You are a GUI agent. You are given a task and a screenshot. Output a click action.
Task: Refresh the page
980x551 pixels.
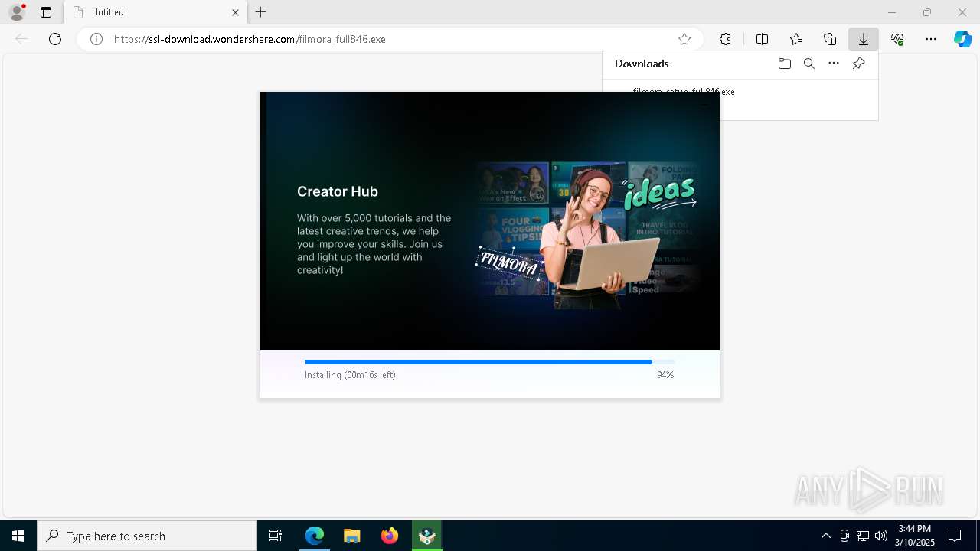55,39
